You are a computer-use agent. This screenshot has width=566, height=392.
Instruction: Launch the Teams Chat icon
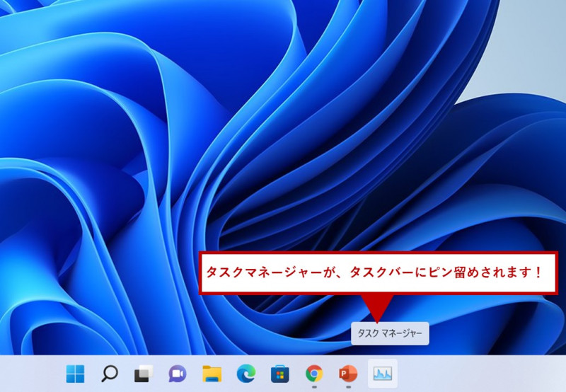coord(178,374)
